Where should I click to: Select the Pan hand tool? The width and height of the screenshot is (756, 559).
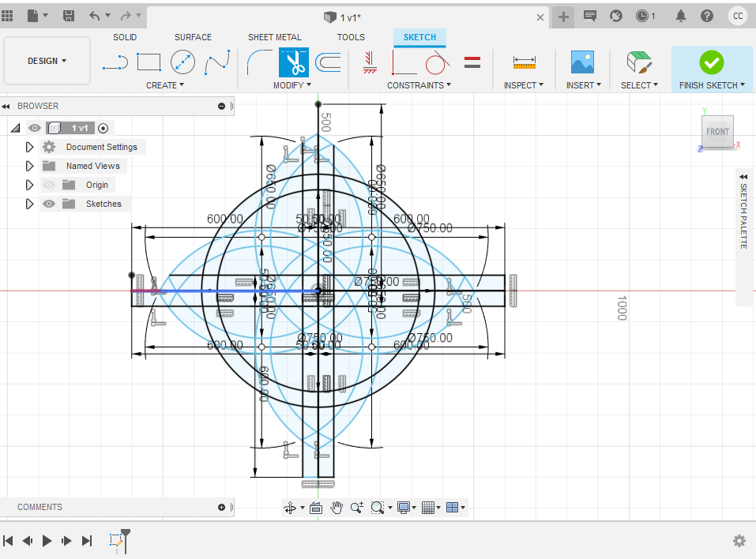click(x=337, y=508)
